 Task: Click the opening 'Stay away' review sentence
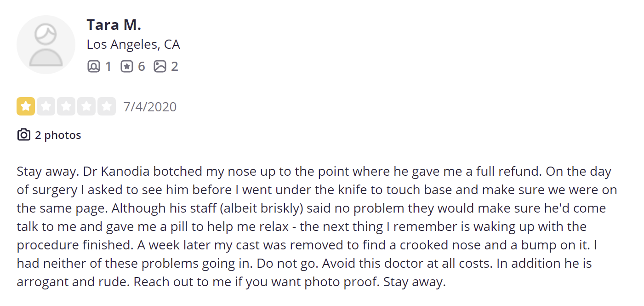(x=49, y=172)
